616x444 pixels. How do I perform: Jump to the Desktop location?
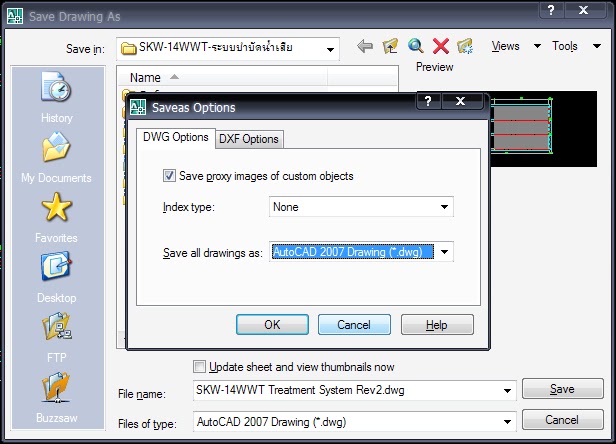(x=57, y=277)
